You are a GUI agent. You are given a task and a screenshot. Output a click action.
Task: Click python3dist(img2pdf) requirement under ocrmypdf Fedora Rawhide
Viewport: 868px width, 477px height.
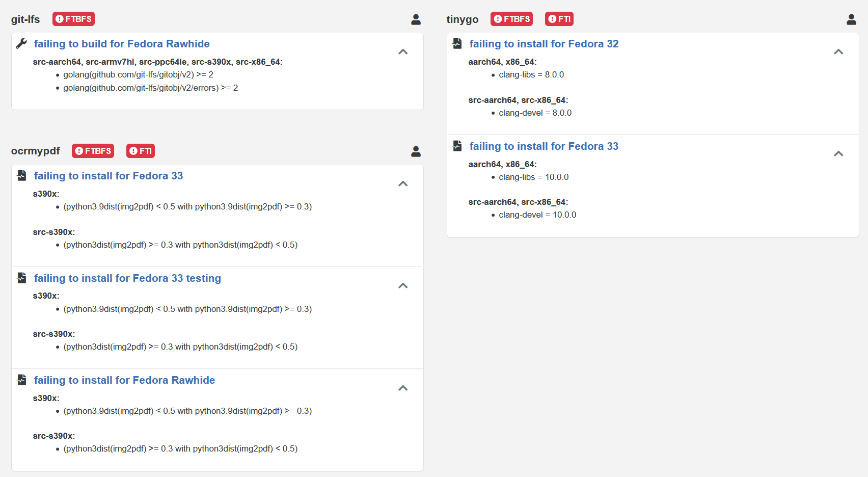point(181,448)
